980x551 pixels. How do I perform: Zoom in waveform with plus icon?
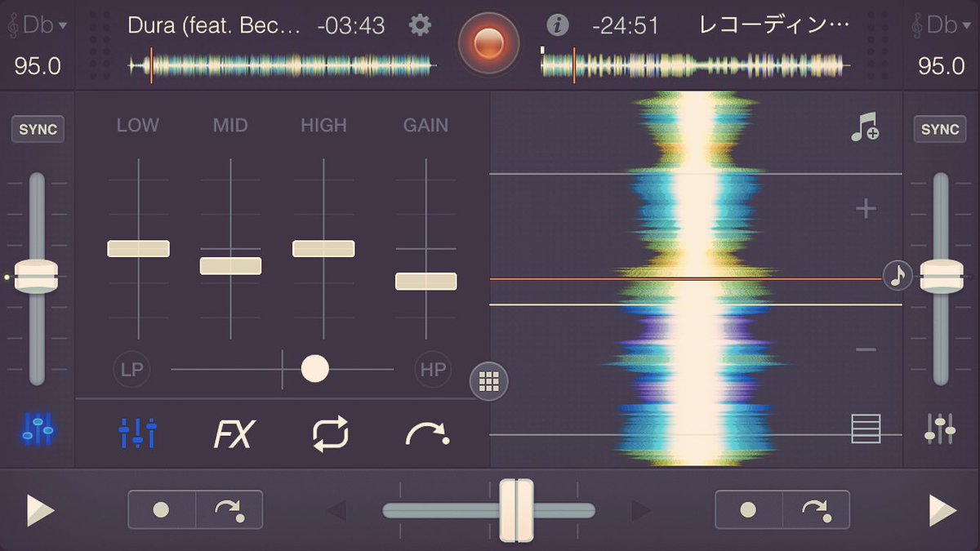[866, 209]
